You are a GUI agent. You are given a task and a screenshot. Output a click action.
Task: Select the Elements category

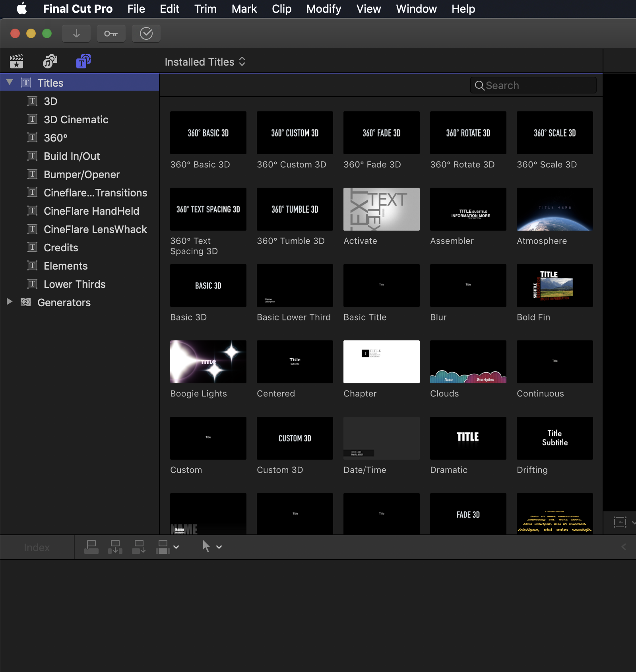[x=79, y=266]
